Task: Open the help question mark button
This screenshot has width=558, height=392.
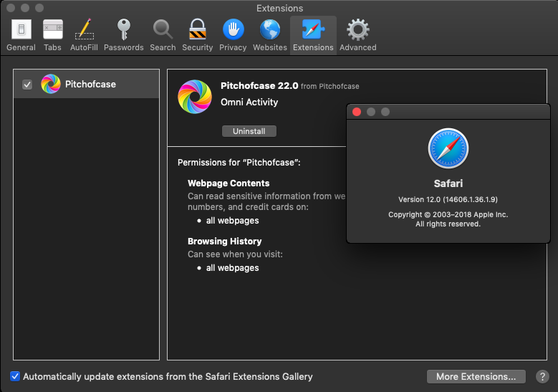Action: (x=542, y=376)
